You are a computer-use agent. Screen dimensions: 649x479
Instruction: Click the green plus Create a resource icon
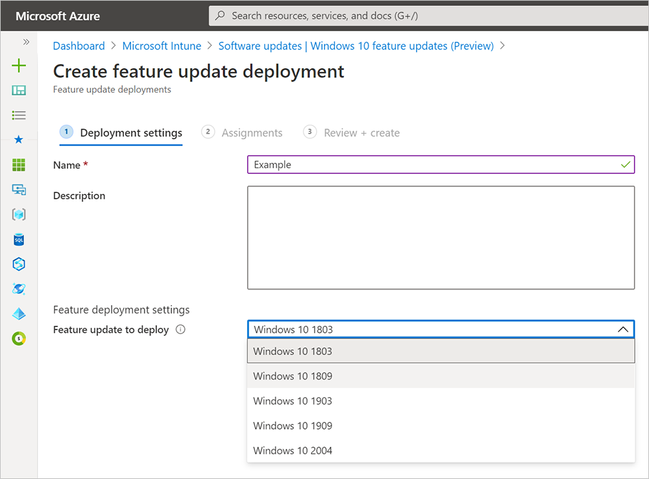click(19, 65)
